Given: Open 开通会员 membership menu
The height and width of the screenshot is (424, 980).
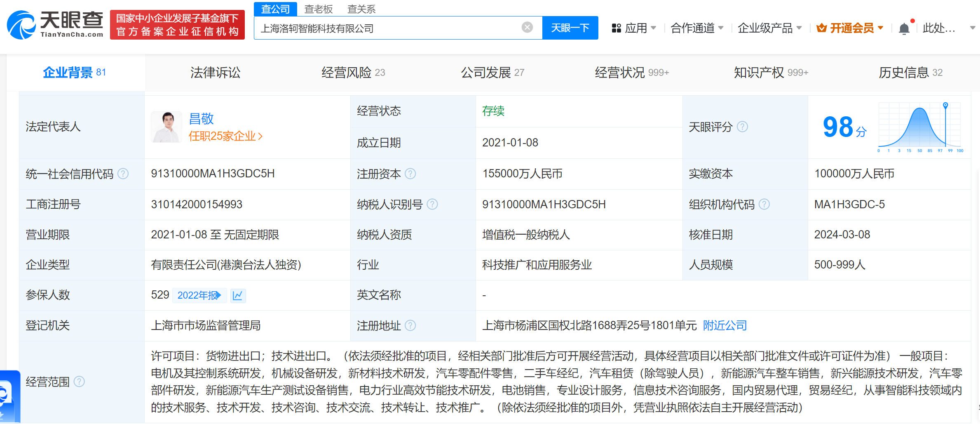Looking at the screenshot, I should click(x=850, y=28).
